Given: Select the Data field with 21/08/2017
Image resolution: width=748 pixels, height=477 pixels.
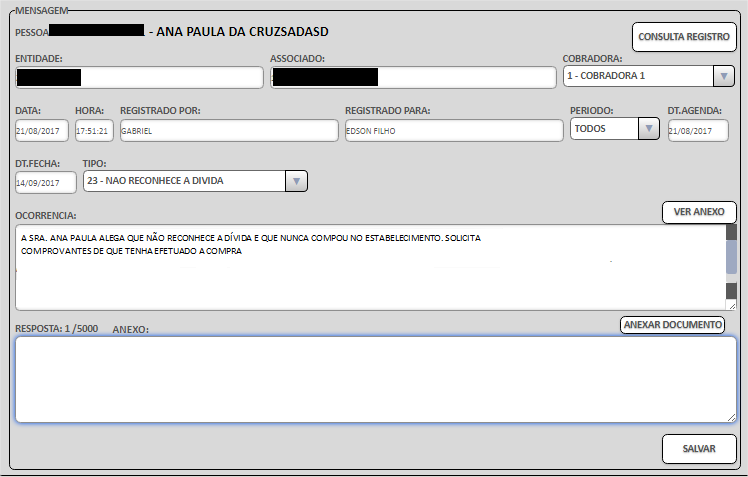Looking at the screenshot, I should [42, 131].
